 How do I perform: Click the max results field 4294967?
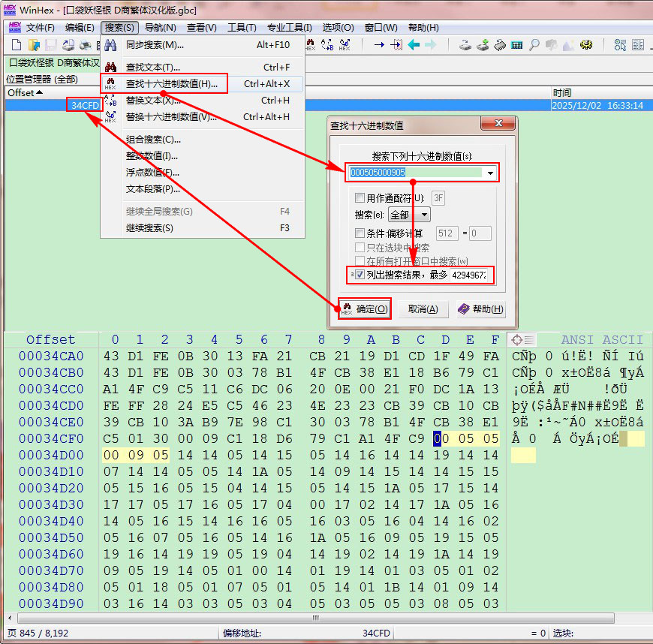coord(469,275)
